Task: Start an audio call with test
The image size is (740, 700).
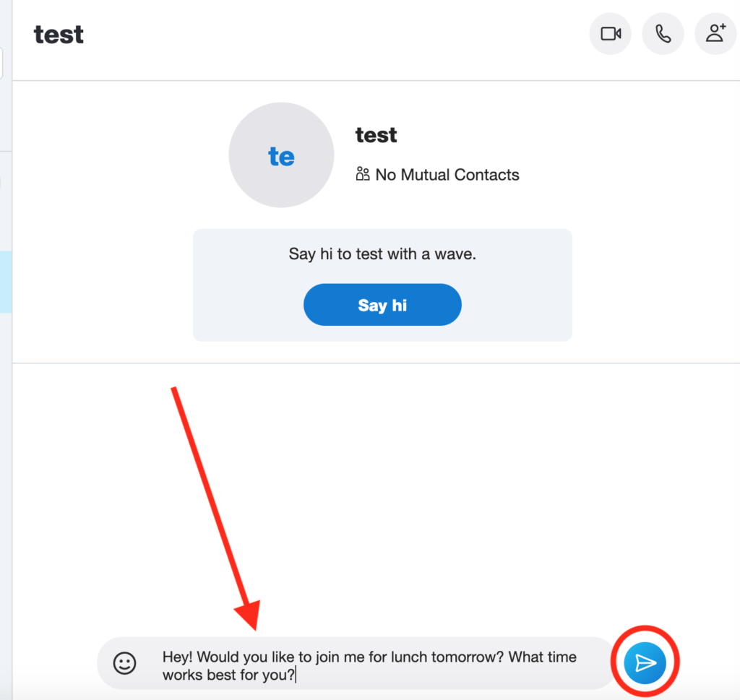Action: click(x=663, y=34)
